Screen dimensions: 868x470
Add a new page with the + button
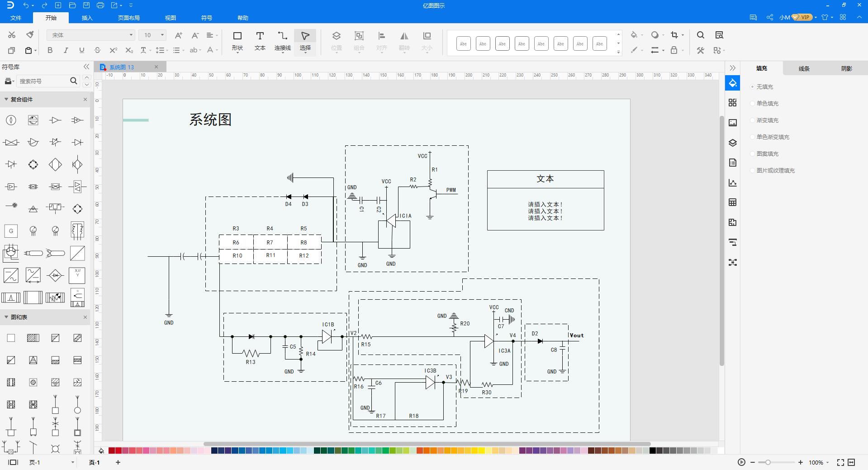click(118, 462)
